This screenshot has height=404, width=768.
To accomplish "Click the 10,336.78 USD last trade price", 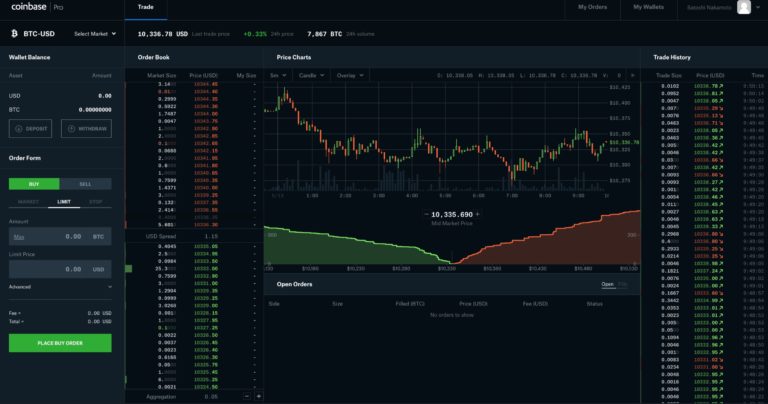I will coord(163,34).
